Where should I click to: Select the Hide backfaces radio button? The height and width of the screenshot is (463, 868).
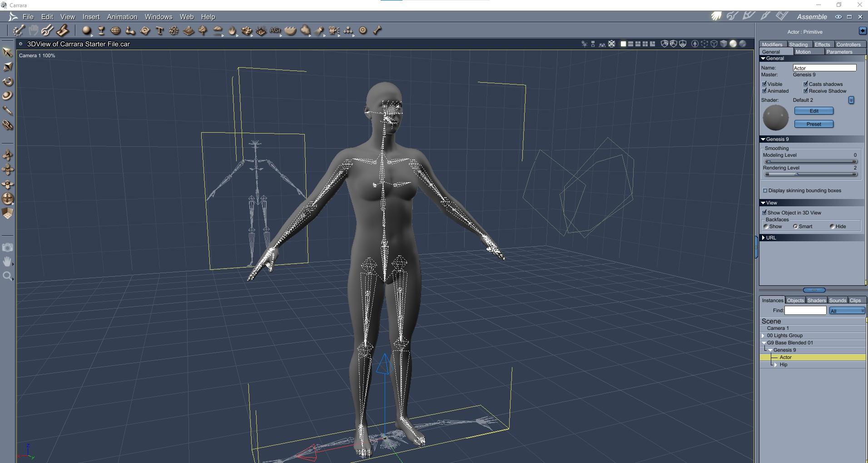[x=832, y=226]
